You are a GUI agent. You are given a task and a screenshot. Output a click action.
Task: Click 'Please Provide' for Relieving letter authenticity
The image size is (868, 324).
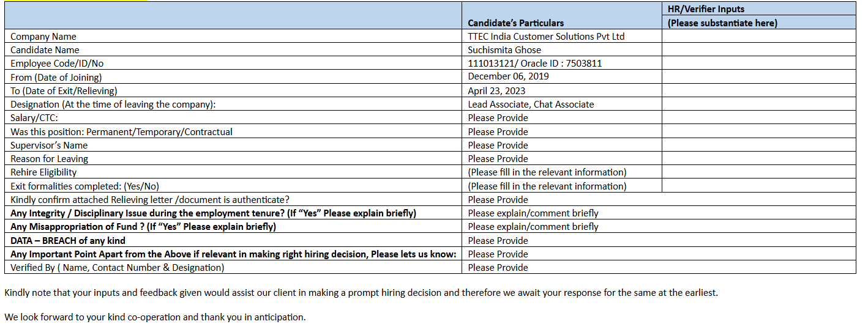tap(498, 200)
